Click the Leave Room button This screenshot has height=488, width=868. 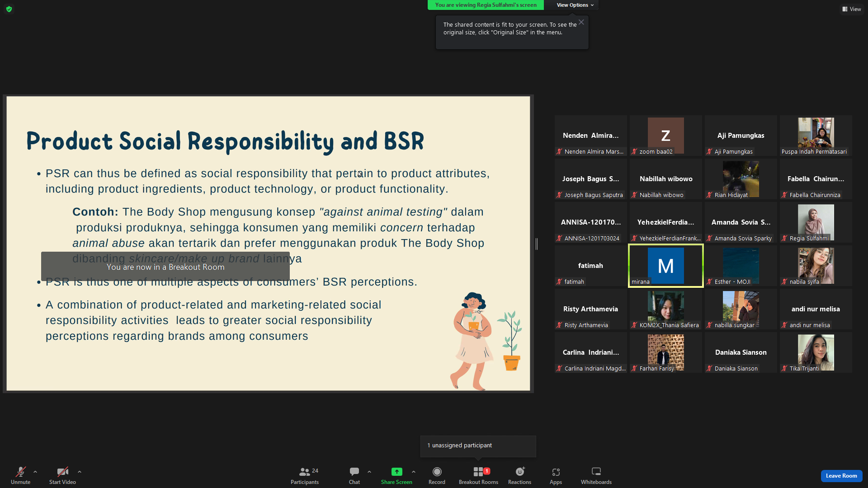pos(841,476)
